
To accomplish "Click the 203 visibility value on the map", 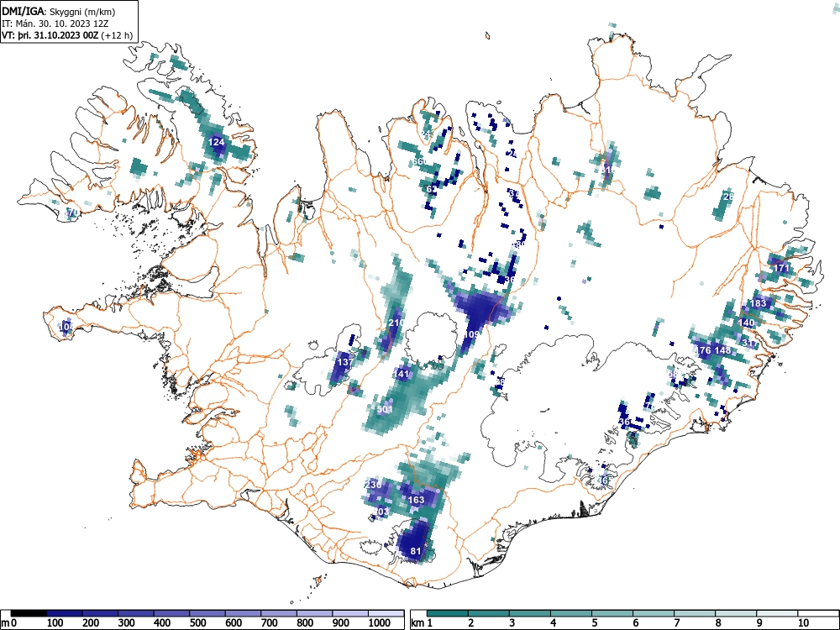I will (x=381, y=512).
